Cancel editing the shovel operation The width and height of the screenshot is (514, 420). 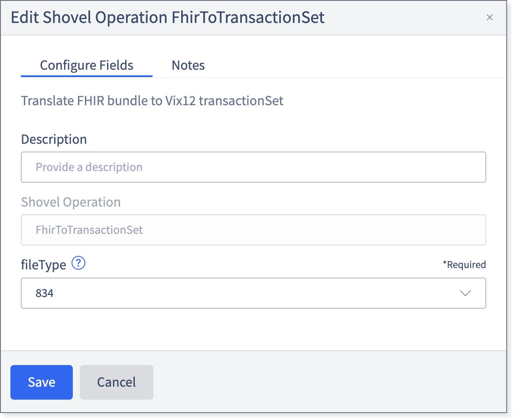tap(116, 382)
